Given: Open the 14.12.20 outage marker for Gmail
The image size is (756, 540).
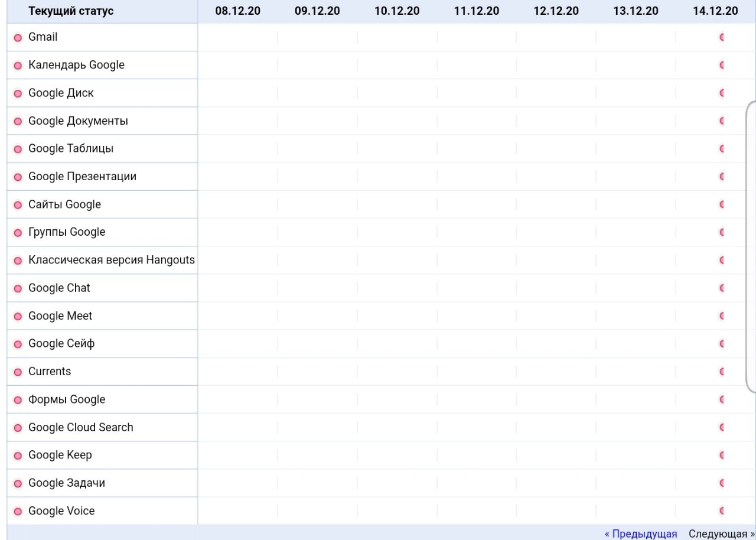Looking at the screenshot, I should tap(722, 37).
